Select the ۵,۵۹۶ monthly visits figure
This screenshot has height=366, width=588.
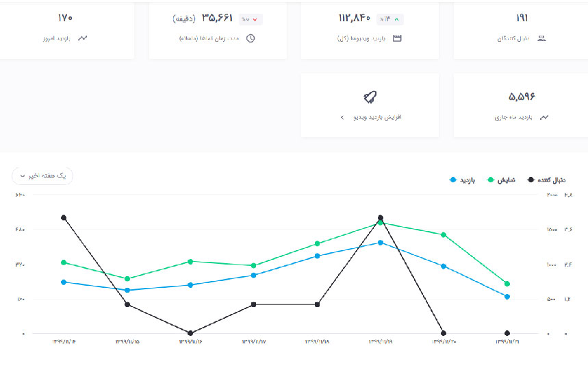click(522, 96)
